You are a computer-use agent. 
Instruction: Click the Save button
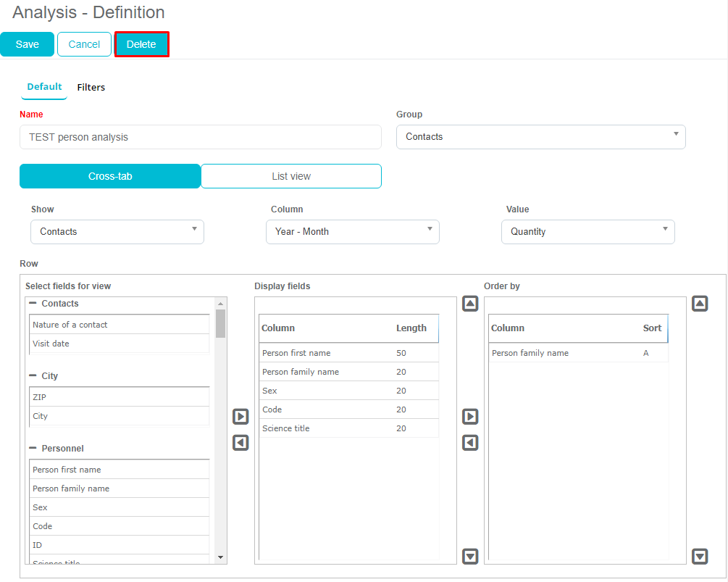coord(27,44)
